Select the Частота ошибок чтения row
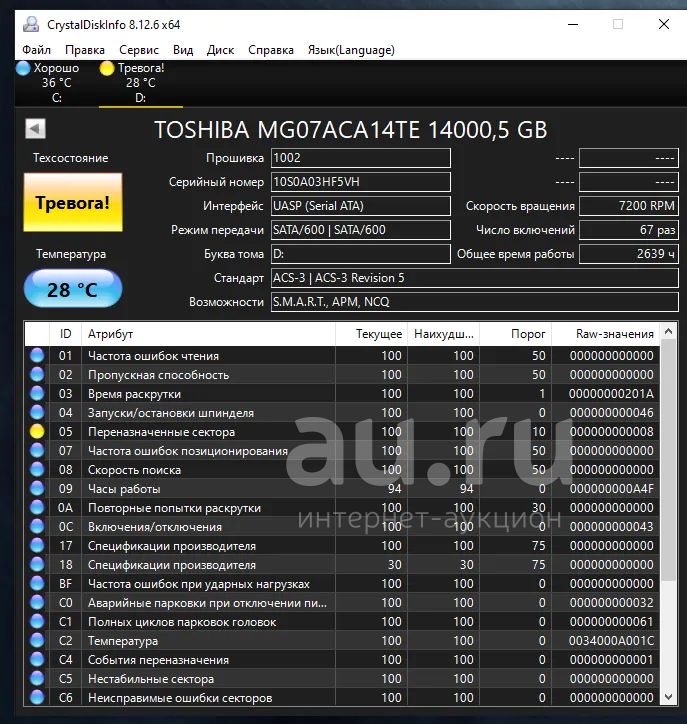Screen dimensions: 687x724 (342, 356)
